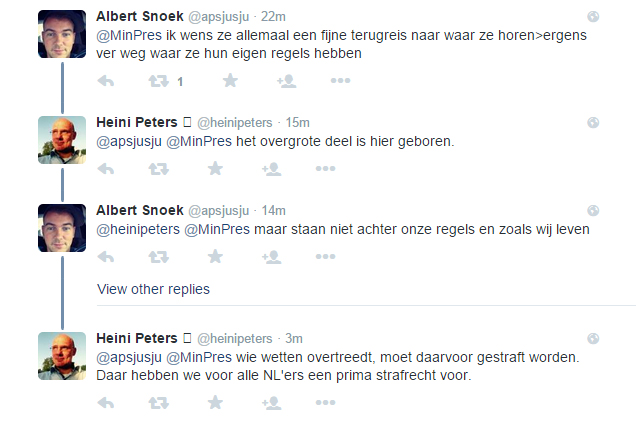Follow Albert Snoek via first tweet's add-person icon
Image resolution: width=636 pixels, height=423 pixels.
click(286, 81)
